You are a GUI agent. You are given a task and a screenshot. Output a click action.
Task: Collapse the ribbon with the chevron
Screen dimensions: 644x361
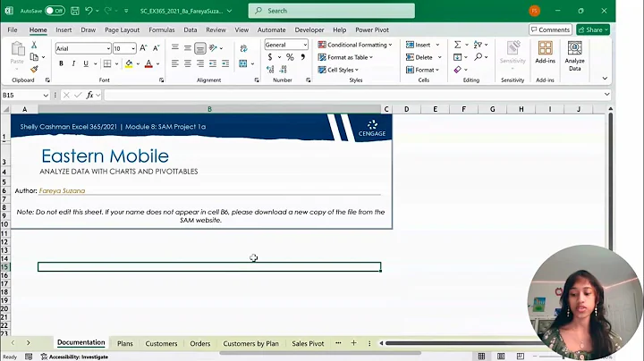click(605, 79)
